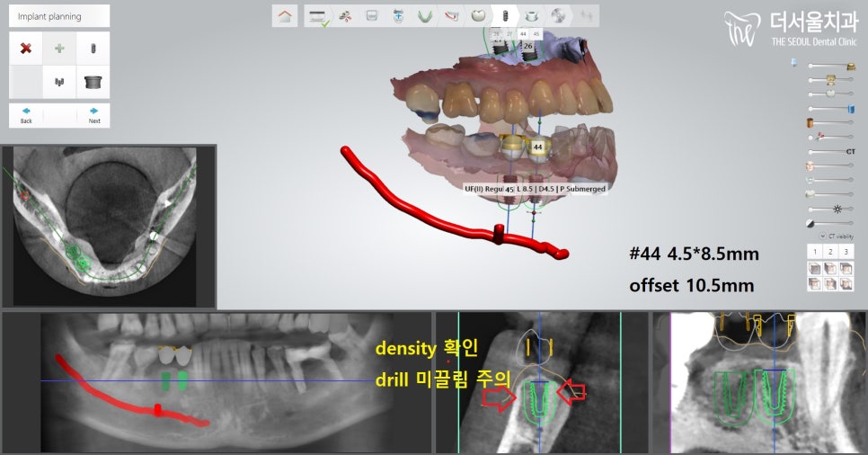Select the green dental arch workflow step
This screenshot has width=868, height=455.
click(425, 15)
